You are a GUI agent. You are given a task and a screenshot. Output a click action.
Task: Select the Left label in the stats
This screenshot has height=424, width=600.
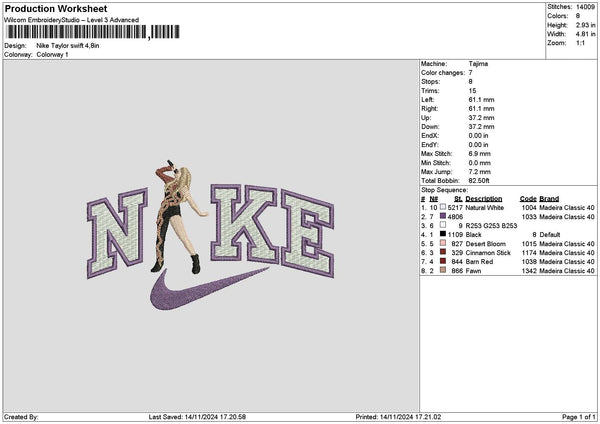click(426, 99)
